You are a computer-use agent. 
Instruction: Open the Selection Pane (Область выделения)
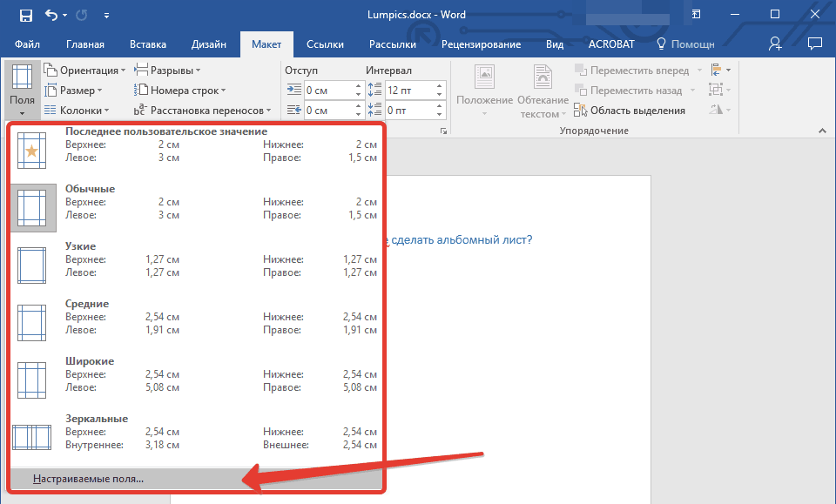pyautogui.click(x=629, y=111)
